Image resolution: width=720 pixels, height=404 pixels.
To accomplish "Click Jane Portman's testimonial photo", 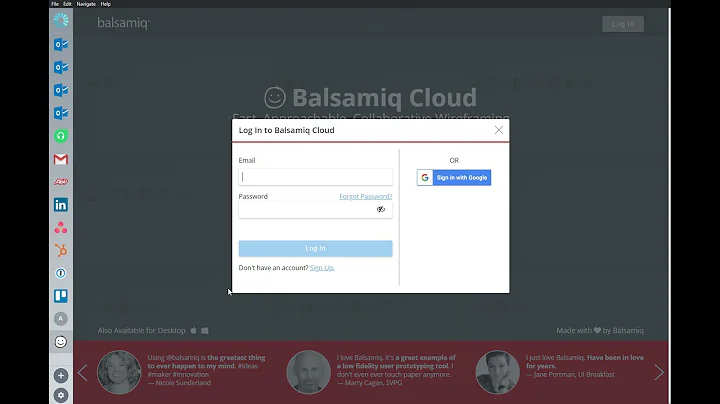I will 497,372.
